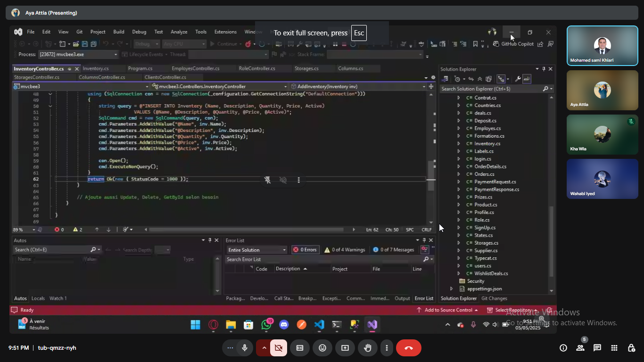Open the Extensions menu
The width and height of the screenshot is (644, 362).
coord(225,32)
